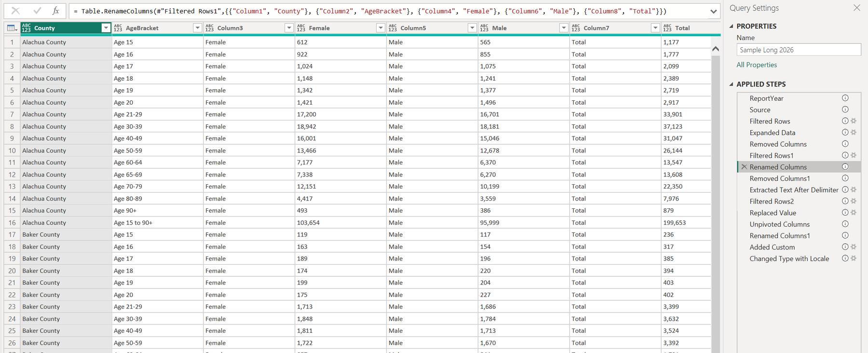Screen dimensions: 868x353
Task: Select the Removed Columns1 applied step
Action: (780, 178)
